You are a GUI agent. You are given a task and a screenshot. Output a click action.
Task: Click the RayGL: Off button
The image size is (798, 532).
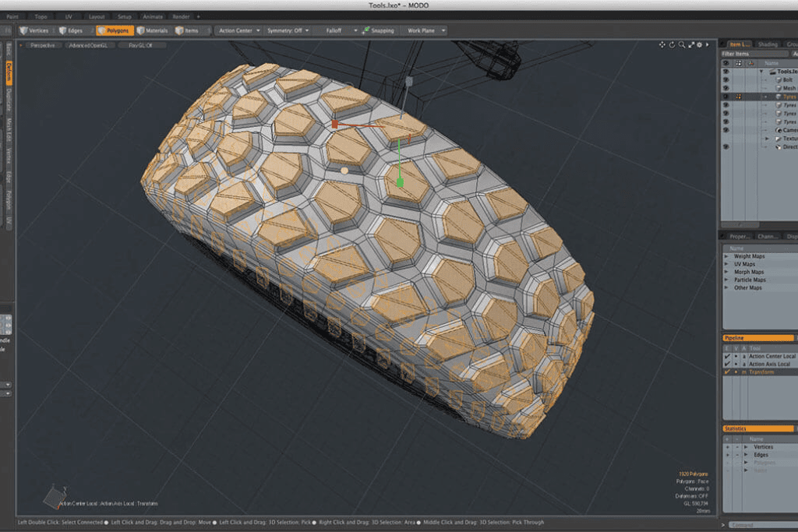[x=141, y=45]
